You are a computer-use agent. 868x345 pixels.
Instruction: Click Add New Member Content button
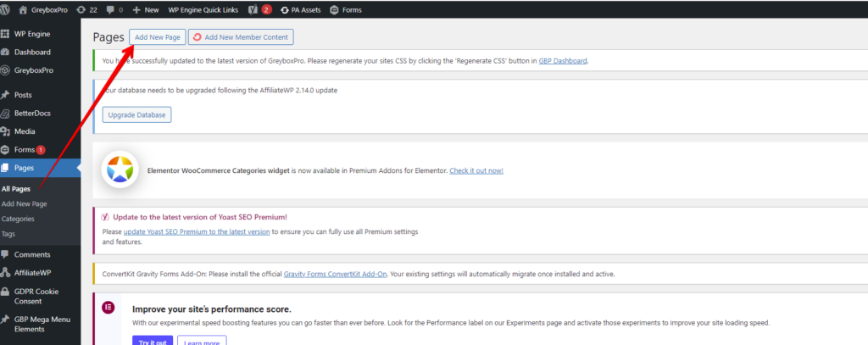(241, 37)
